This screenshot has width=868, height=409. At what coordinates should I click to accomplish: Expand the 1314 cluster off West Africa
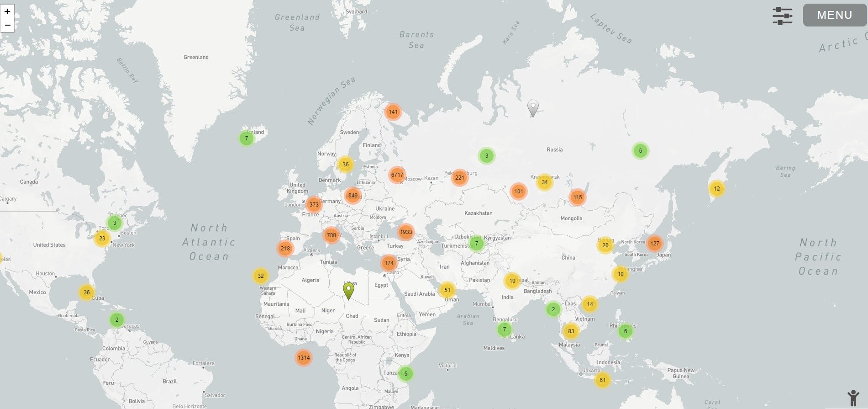tap(304, 358)
